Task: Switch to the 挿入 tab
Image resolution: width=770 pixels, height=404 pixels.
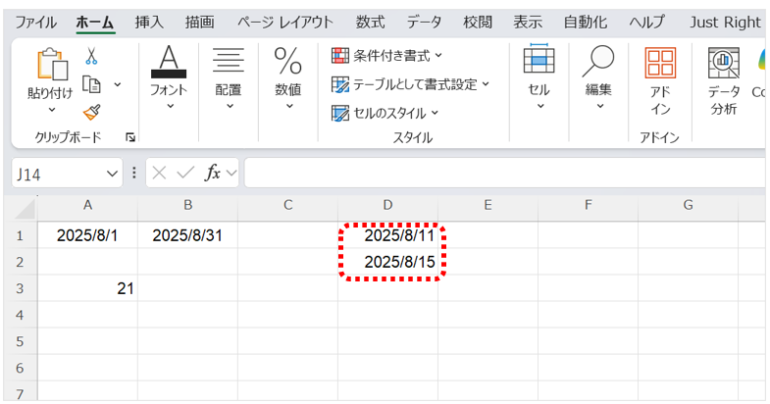Action: [149, 22]
